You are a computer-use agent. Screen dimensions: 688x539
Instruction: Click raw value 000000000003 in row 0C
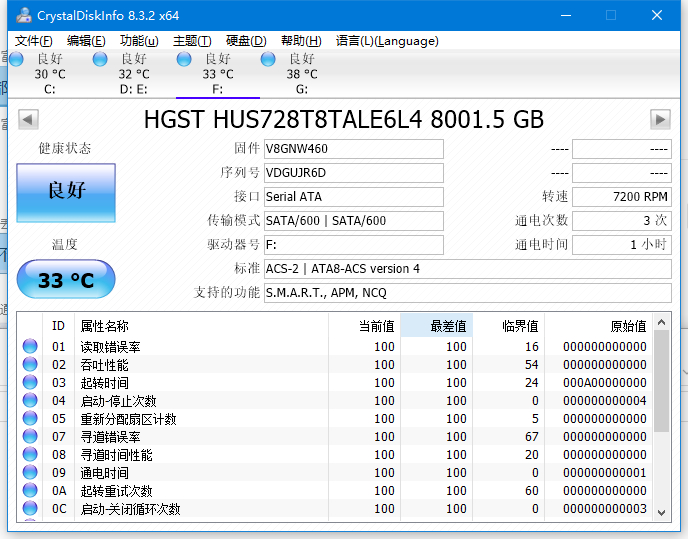pyautogui.click(x=605, y=509)
